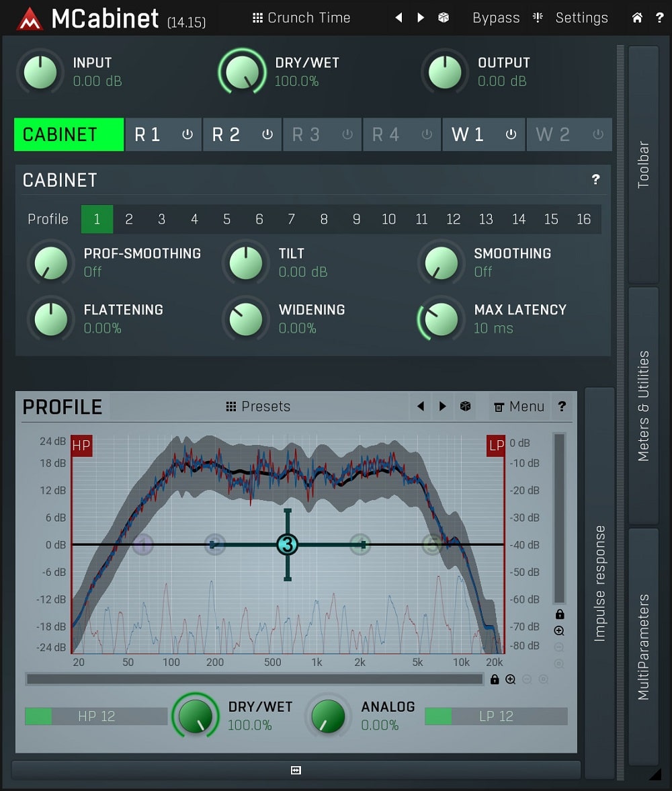This screenshot has width=672, height=791.
Task: Switch to the R2 tab
Action: (x=226, y=134)
